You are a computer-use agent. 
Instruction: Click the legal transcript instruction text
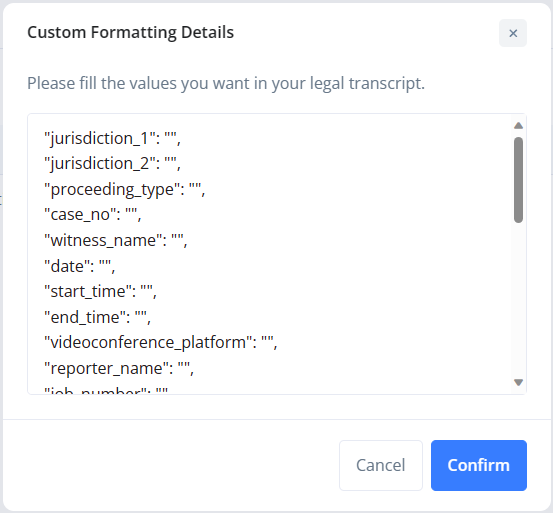226,84
